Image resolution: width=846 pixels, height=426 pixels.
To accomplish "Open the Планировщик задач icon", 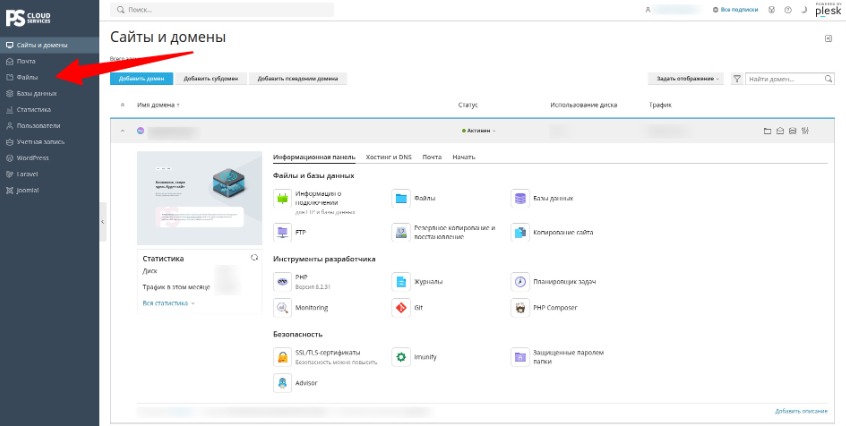I will tap(520, 281).
